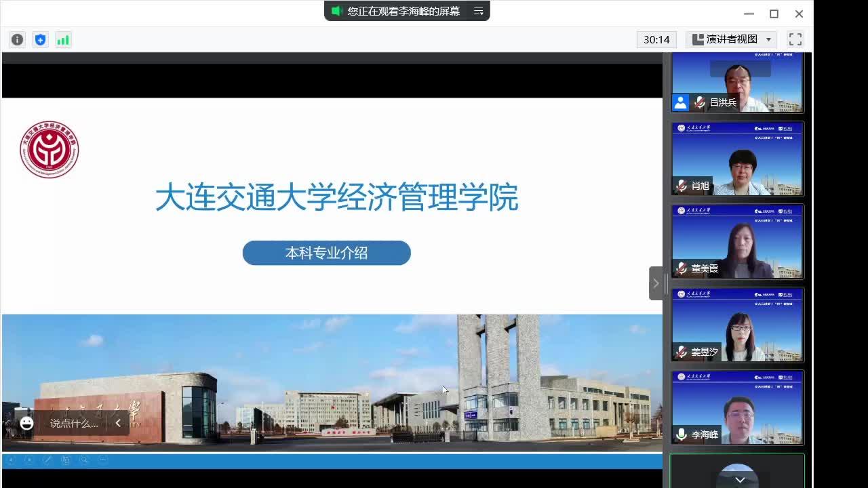Select the slideshow pen tool icon
Screen dimensions: 868x488
pyautogui.click(x=47, y=460)
